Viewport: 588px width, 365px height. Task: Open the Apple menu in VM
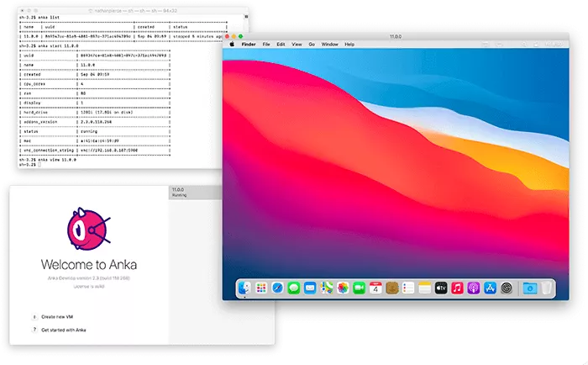click(232, 45)
